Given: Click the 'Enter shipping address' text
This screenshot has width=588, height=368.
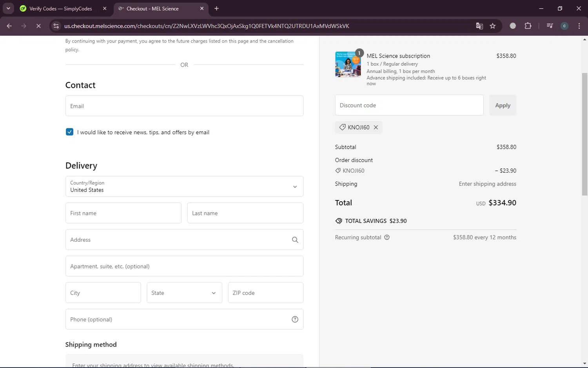Looking at the screenshot, I should coord(488,184).
